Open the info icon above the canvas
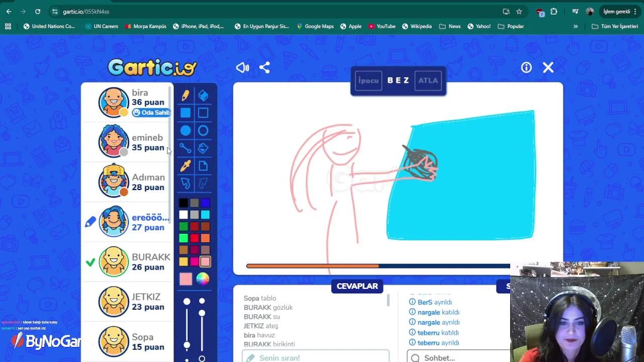Viewport: 644px width, 362px height. point(526,67)
